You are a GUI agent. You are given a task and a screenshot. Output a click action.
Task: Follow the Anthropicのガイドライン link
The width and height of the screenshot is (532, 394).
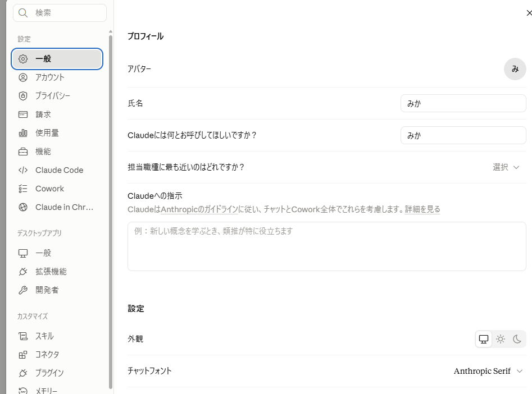pyautogui.click(x=199, y=209)
